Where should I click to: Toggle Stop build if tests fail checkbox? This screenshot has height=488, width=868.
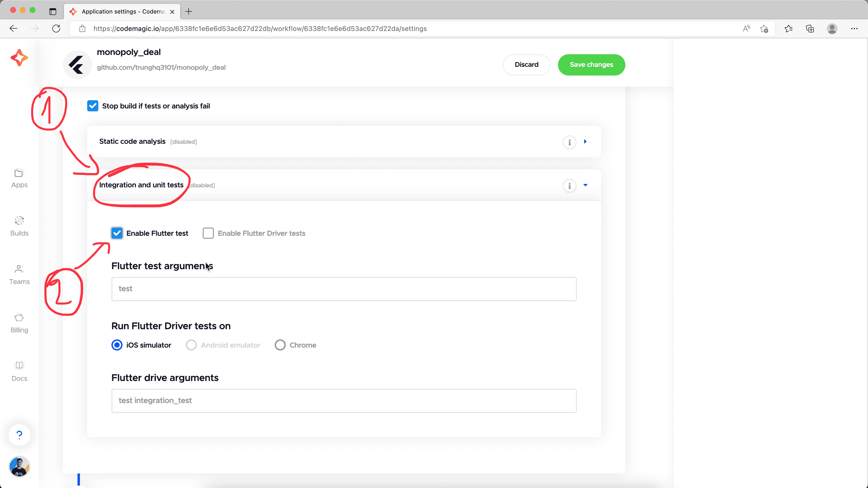coord(93,106)
